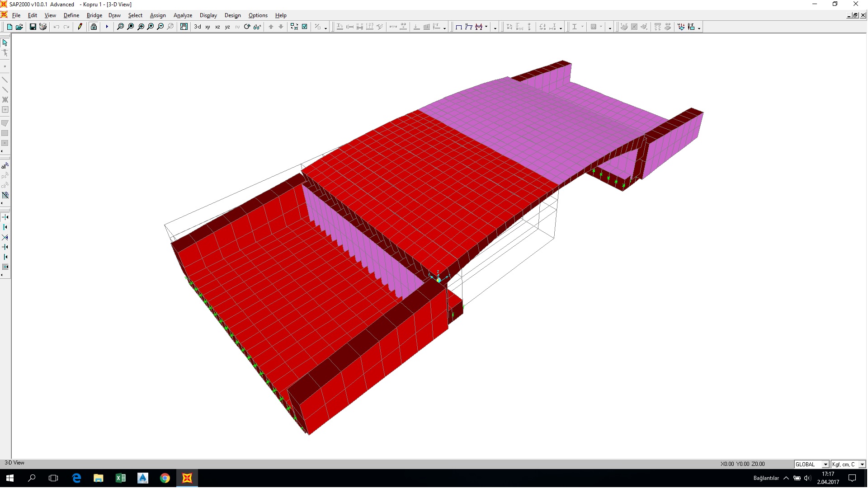
Task: Toggle the Lock/Unlock Model padlock
Action: [94, 27]
